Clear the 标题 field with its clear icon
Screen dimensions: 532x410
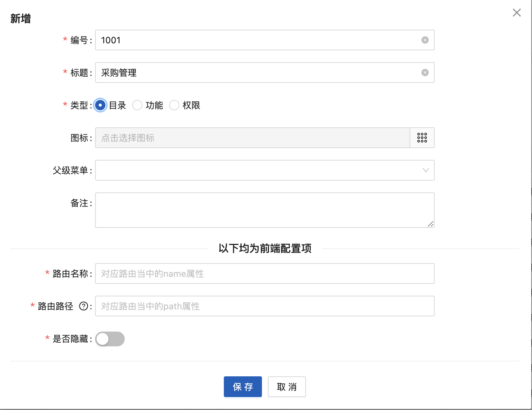(x=425, y=73)
